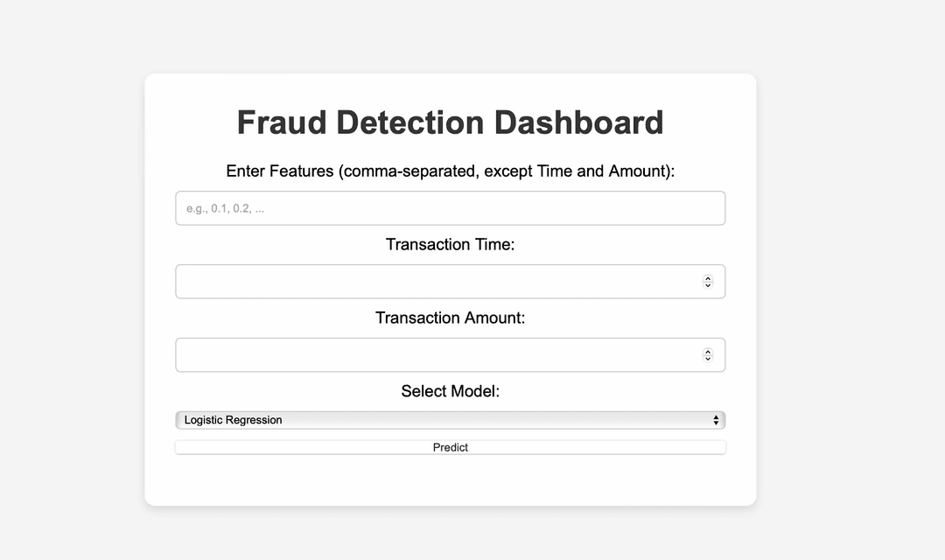Click the "Select Model:" label

450,391
